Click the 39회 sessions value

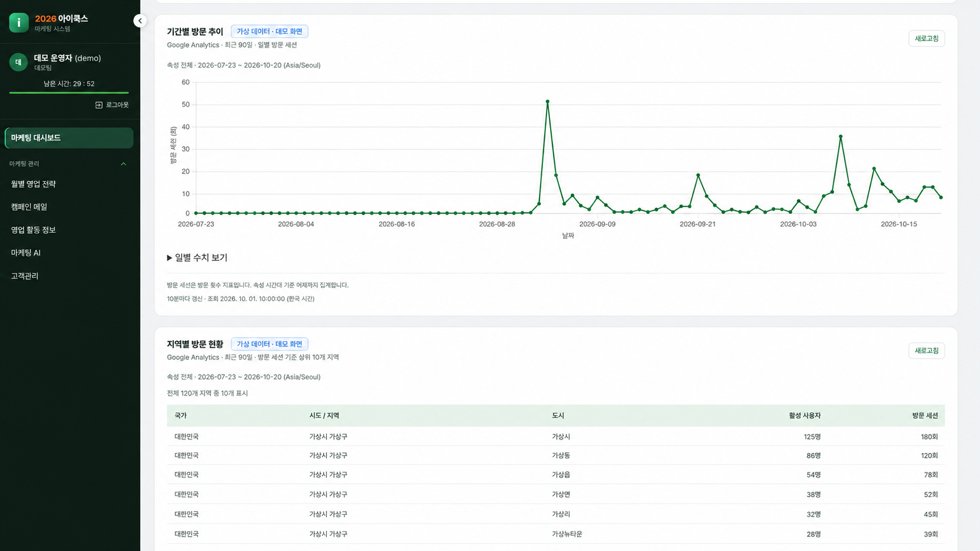click(931, 534)
